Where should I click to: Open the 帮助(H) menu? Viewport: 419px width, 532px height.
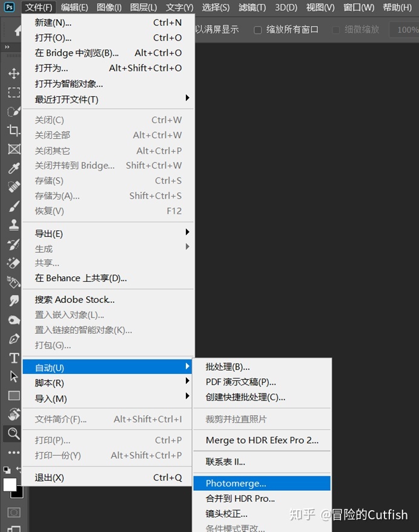(x=397, y=7)
